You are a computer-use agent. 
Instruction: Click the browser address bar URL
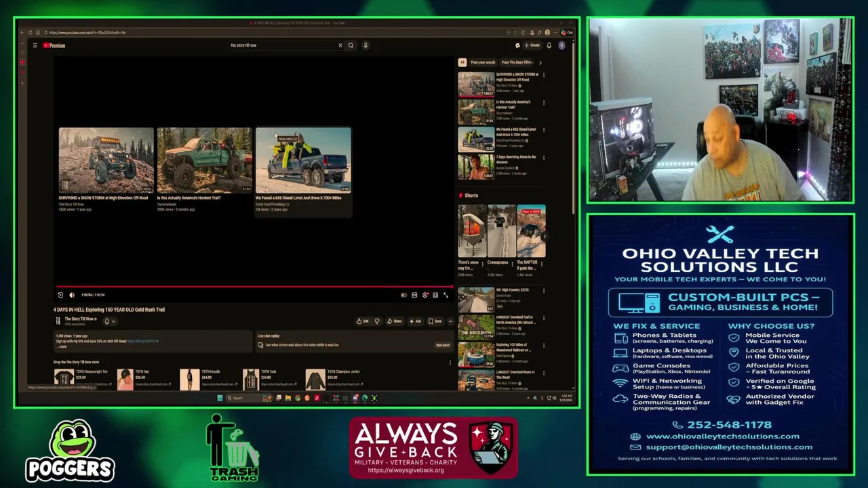click(87, 33)
